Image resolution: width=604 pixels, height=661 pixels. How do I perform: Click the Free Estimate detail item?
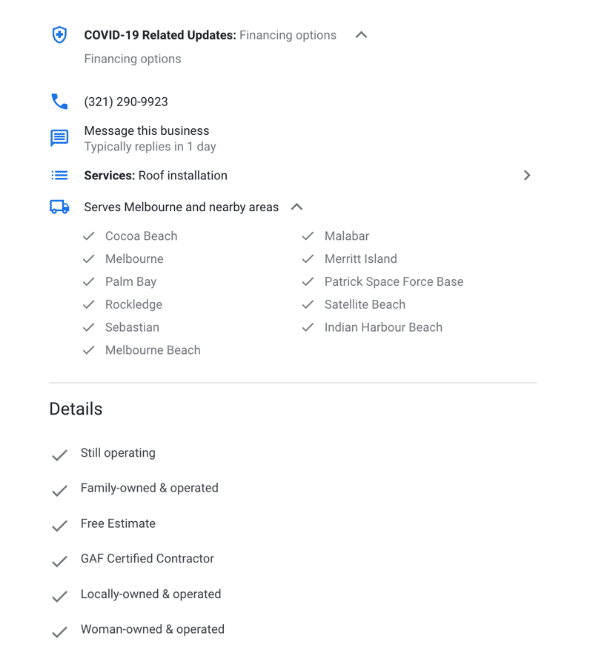[x=118, y=524]
